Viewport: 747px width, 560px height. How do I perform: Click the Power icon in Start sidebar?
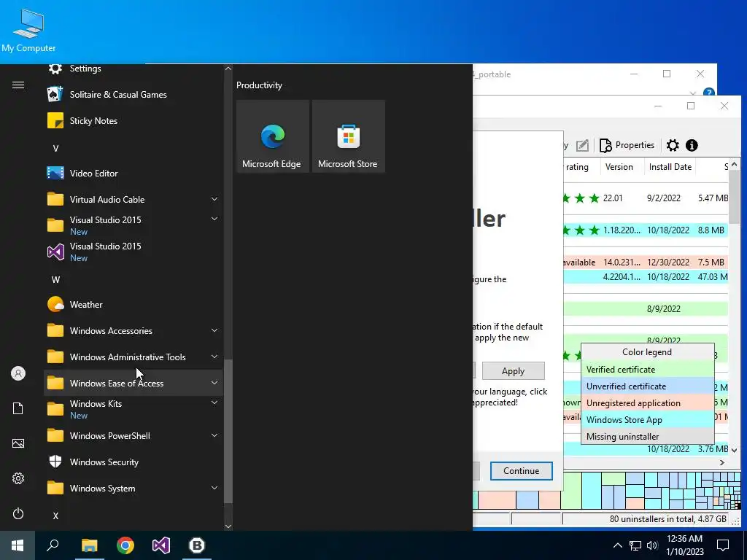[18, 513]
